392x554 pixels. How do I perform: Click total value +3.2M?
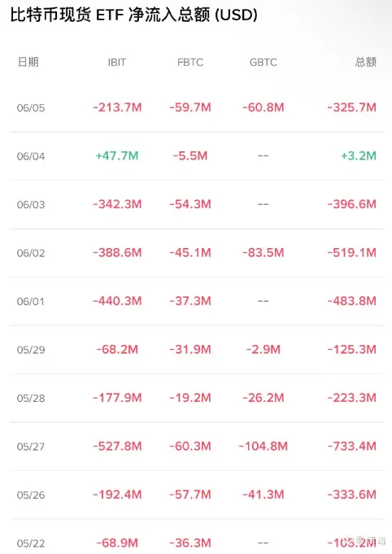click(x=359, y=156)
